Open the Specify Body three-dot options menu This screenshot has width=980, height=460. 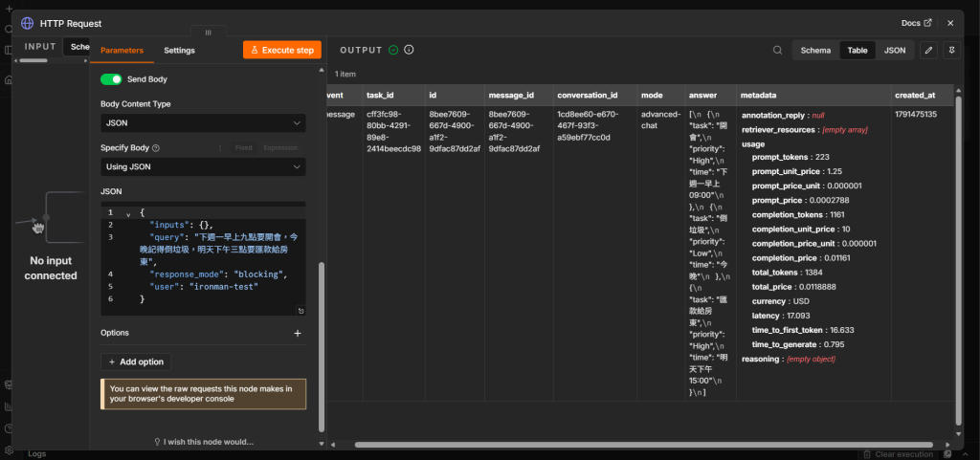pos(220,148)
